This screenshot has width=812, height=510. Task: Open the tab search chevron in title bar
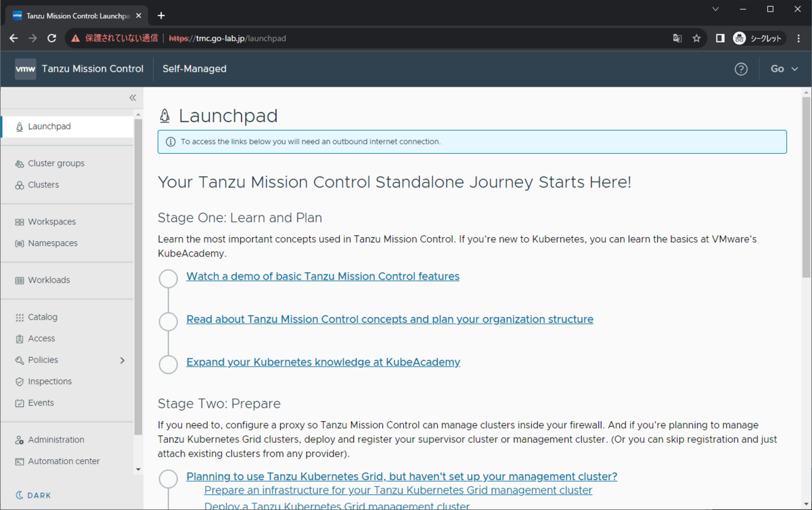pyautogui.click(x=715, y=9)
